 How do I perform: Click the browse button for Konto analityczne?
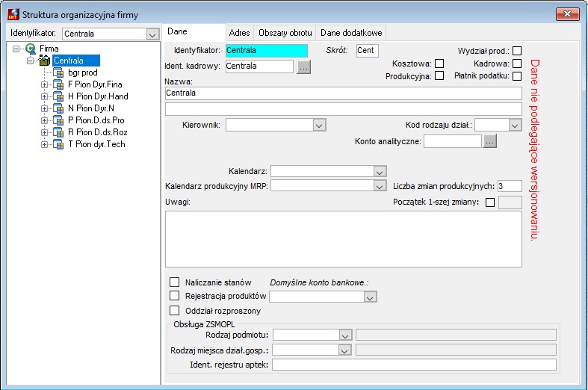489,141
